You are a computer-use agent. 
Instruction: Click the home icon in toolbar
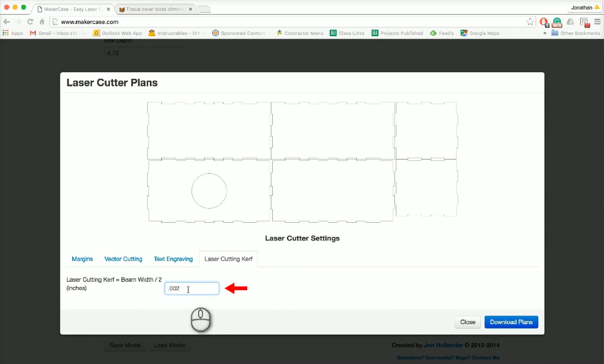click(42, 22)
